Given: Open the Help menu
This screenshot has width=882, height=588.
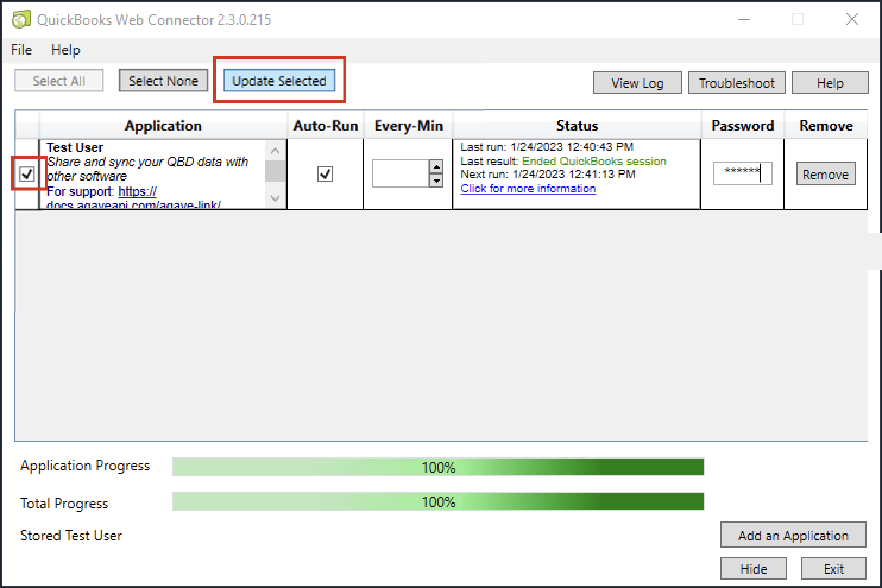Looking at the screenshot, I should [x=65, y=50].
